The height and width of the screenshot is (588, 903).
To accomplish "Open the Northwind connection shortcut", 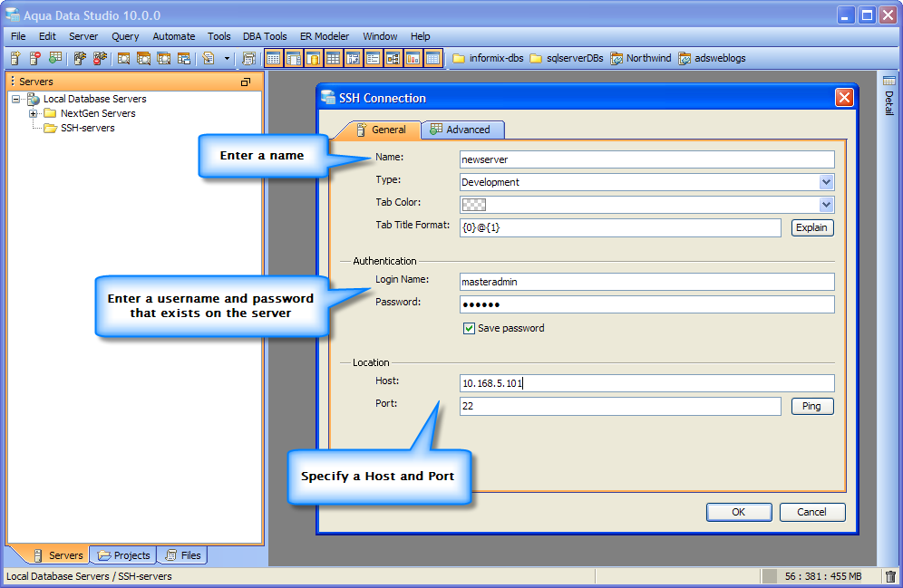I will point(641,58).
